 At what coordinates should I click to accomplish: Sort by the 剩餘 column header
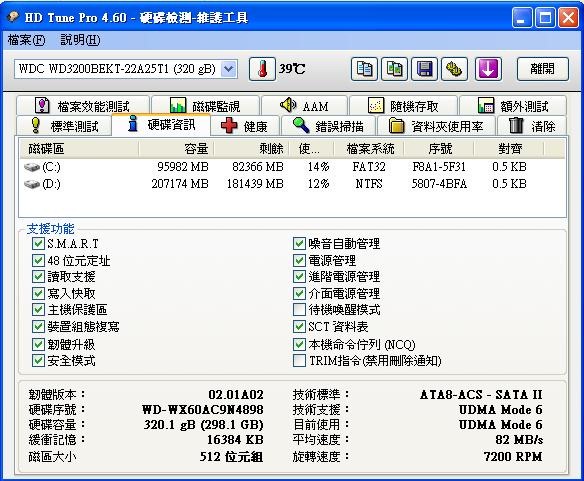[x=252, y=149]
